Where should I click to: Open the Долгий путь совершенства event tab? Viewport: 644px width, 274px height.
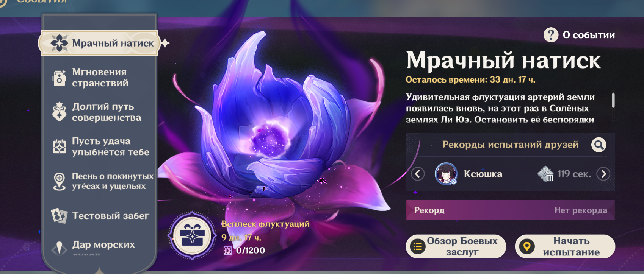[x=99, y=112]
